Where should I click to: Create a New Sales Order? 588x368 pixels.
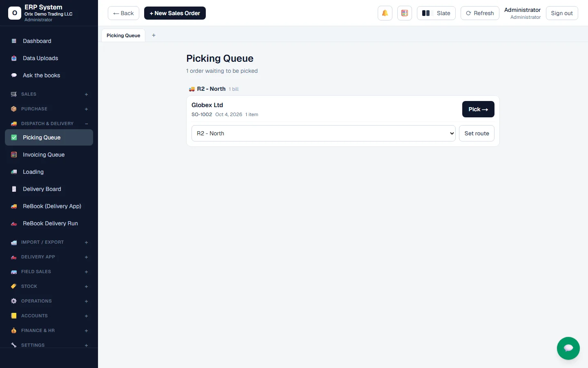(175, 13)
